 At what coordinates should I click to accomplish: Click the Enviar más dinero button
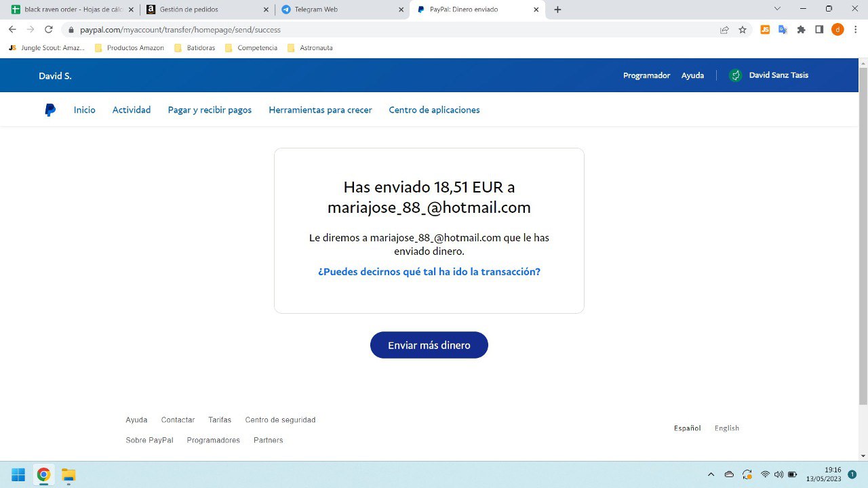(429, 345)
